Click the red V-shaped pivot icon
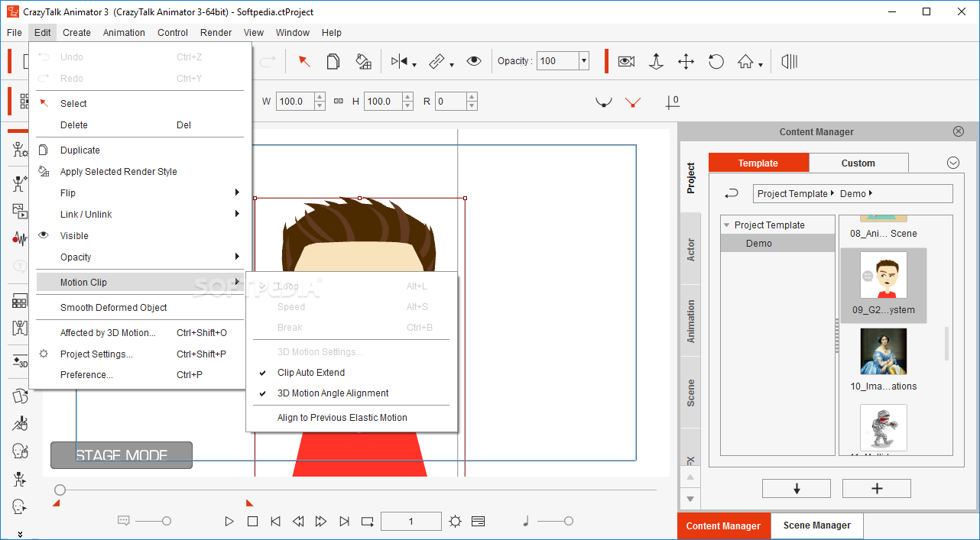The image size is (980, 540). [x=632, y=102]
